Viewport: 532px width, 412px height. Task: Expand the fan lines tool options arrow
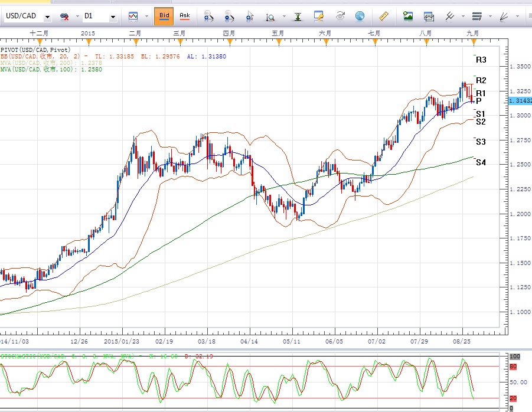(x=517, y=17)
